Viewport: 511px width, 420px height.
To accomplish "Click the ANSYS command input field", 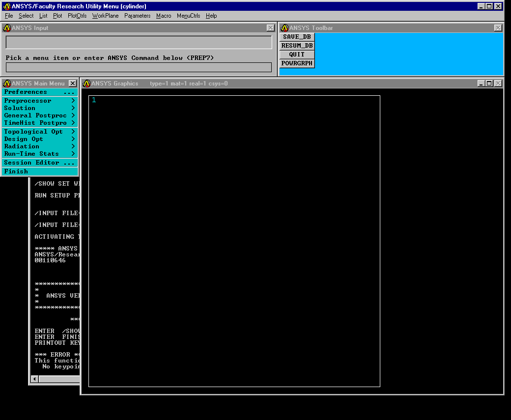I will point(139,67).
